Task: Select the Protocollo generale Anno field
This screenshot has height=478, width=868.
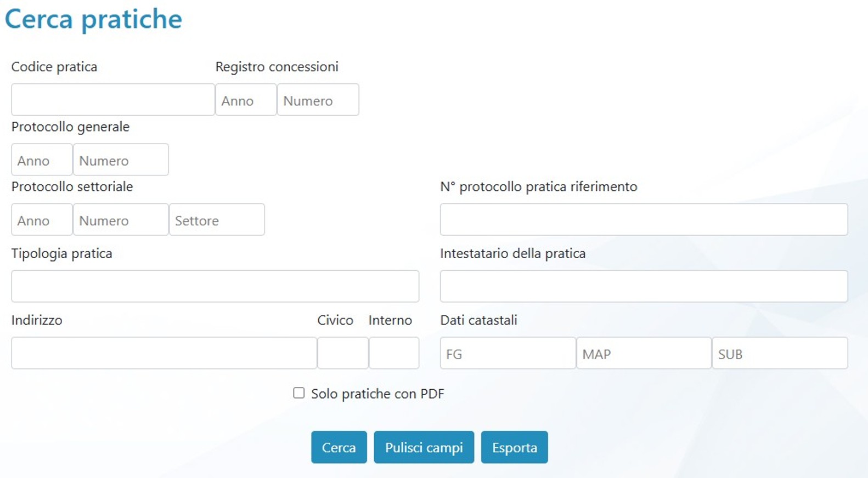Action: 42,160
